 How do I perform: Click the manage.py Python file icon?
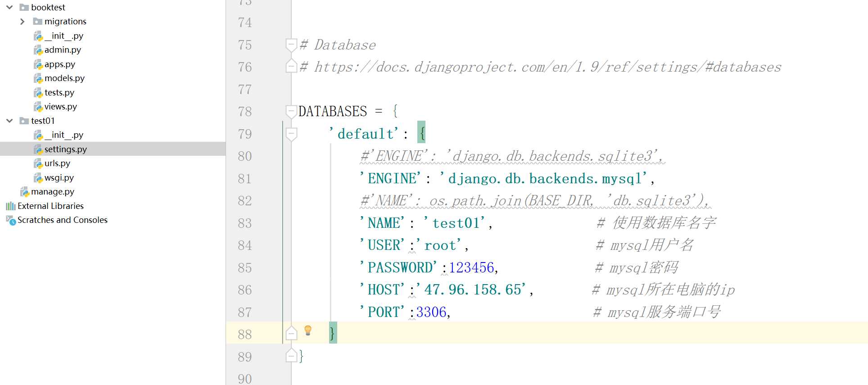coord(25,192)
